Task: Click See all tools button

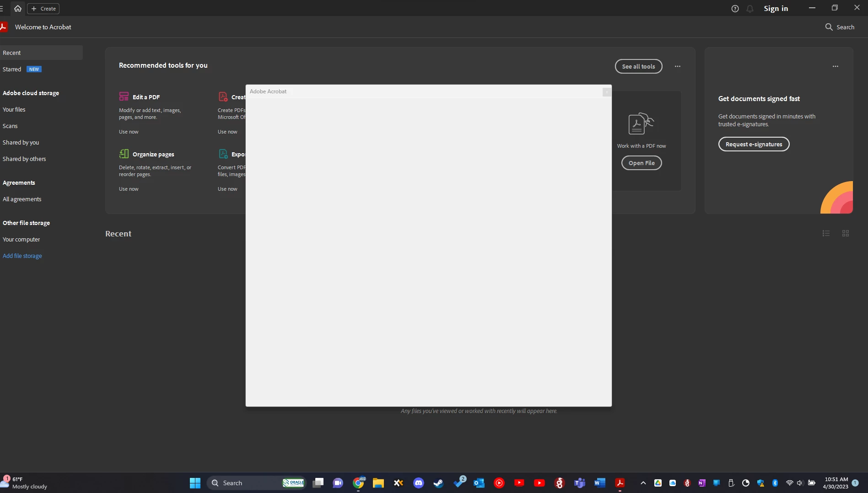Action: click(x=638, y=66)
